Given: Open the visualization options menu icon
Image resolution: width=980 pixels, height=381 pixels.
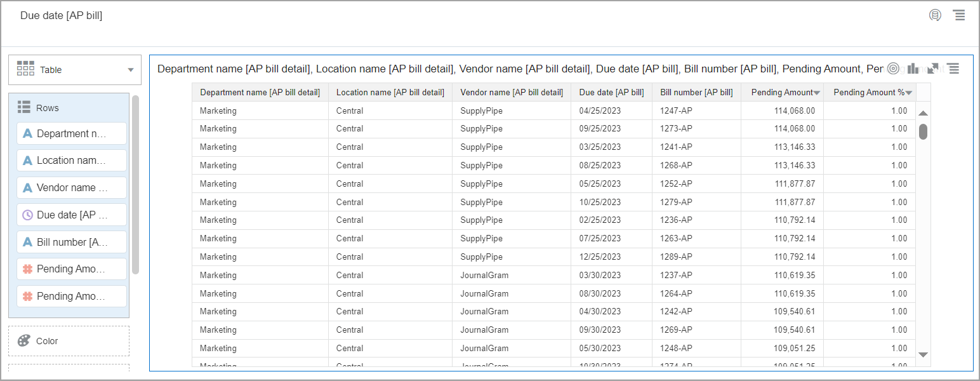Looking at the screenshot, I should [952, 68].
